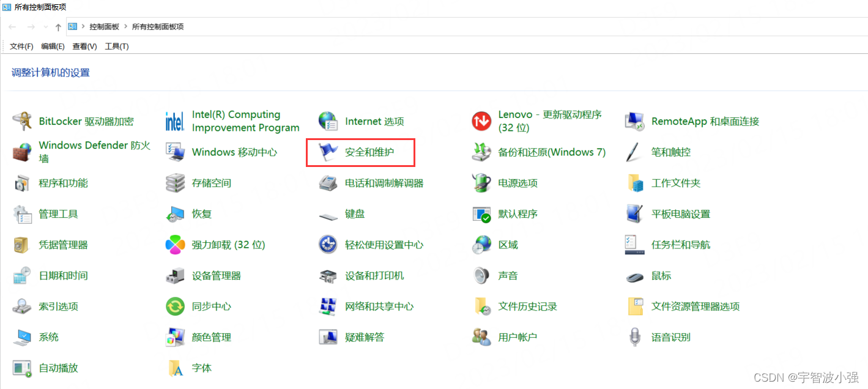This screenshot has width=868, height=389.
Task: Click the 网络和共享中心 text link
Action: (x=379, y=306)
